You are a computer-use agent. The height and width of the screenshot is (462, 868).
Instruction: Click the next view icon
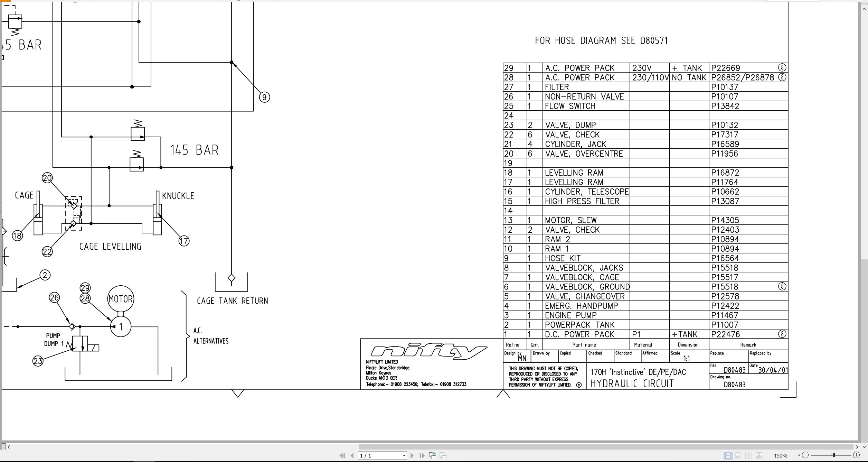[443, 455]
